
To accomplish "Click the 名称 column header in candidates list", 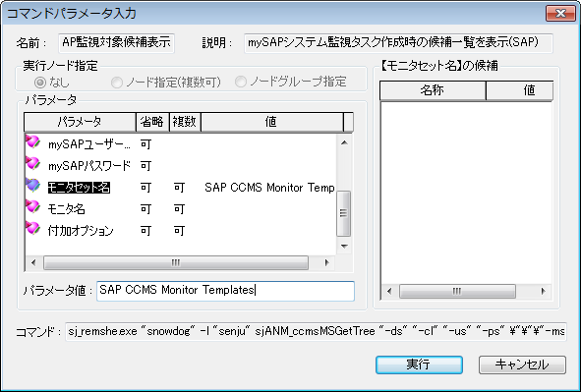I will click(x=433, y=90).
